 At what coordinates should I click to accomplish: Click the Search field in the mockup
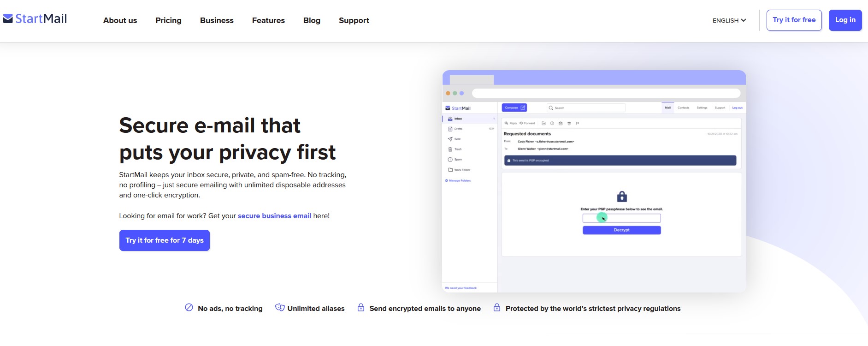pos(586,107)
